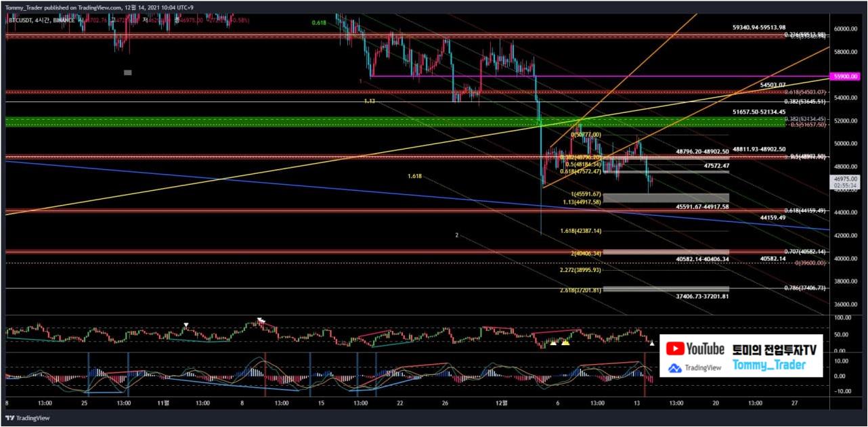
Task: Click the "48796.20-48902.50" range label
Action: pyautogui.click(x=703, y=150)
